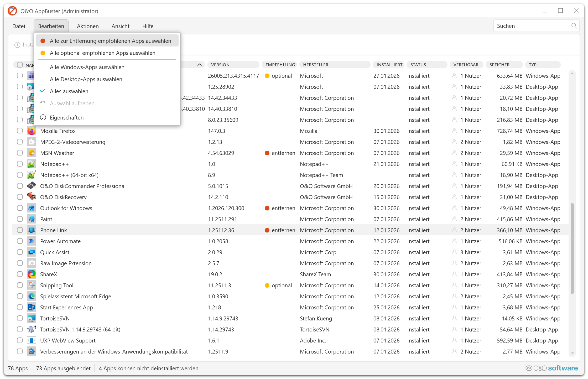Image resolution: width=588 pixels, height=379 pixels.
Task: Click the vertical scrollbar thumb
Action: click(x=572, y=248)
